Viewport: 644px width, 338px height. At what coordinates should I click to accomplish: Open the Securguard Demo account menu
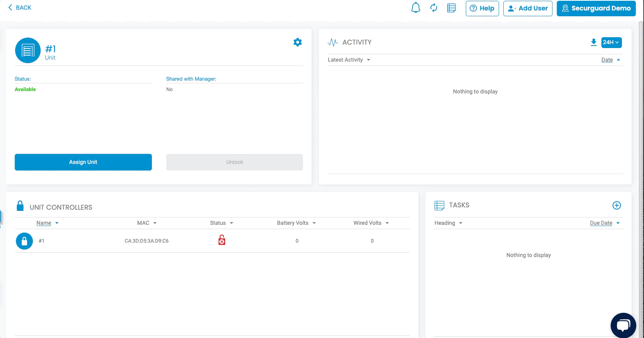(596, 8)
